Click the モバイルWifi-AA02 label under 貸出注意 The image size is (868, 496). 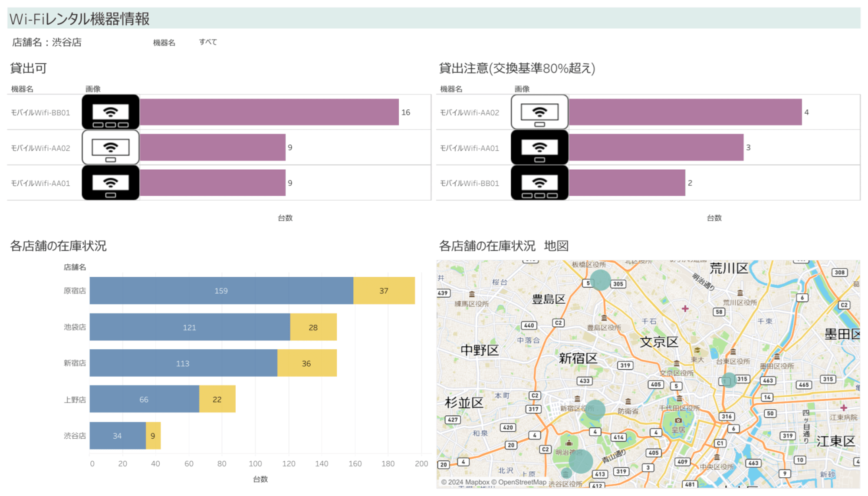pos(470,112)
